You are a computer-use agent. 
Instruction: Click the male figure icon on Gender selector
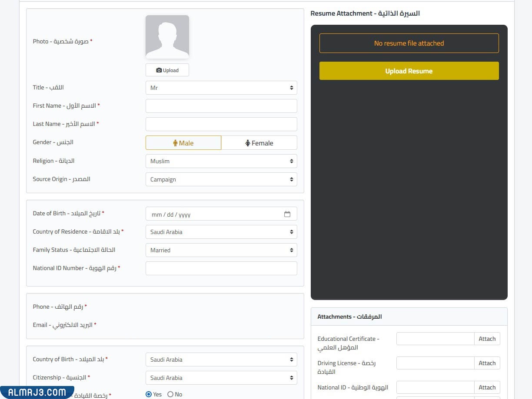[175, 143]
